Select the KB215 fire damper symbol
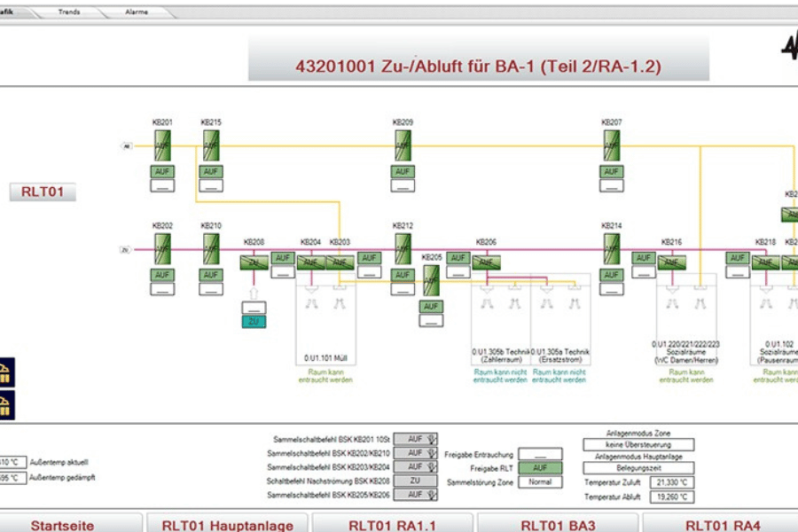798x532 pixels. 211,145
